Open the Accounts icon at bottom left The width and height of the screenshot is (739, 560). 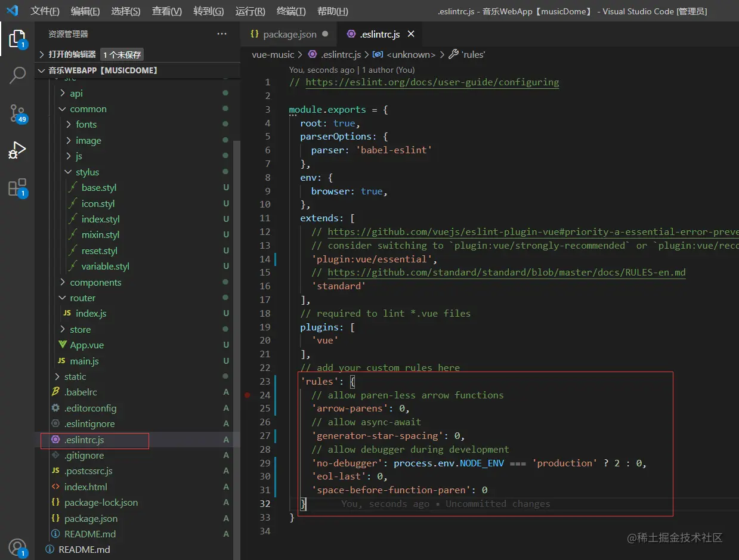pos(17,547)
